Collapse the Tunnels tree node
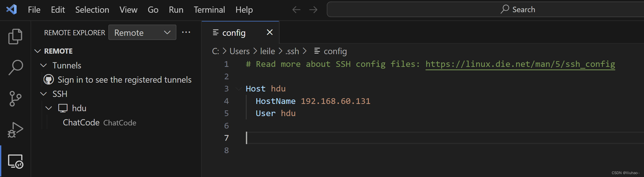Viewport: 644px width, 177px height. 44,65
